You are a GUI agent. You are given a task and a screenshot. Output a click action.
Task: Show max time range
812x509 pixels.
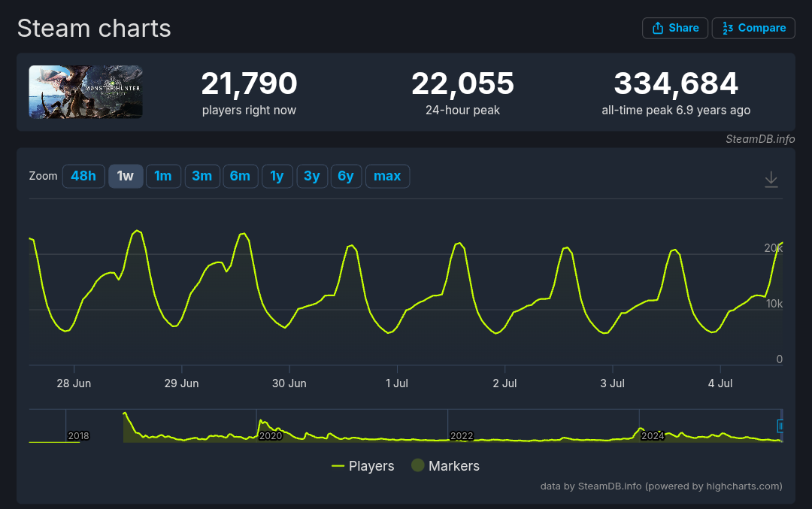coord(387,176)
